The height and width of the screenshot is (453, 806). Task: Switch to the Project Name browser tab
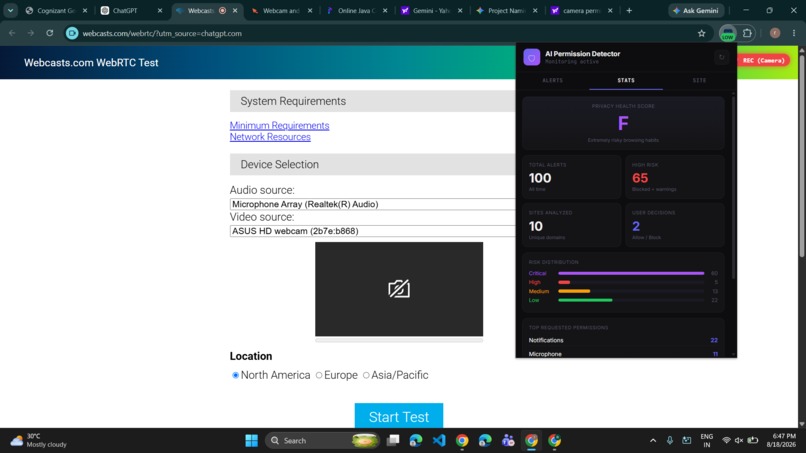[x=506, y=10]
